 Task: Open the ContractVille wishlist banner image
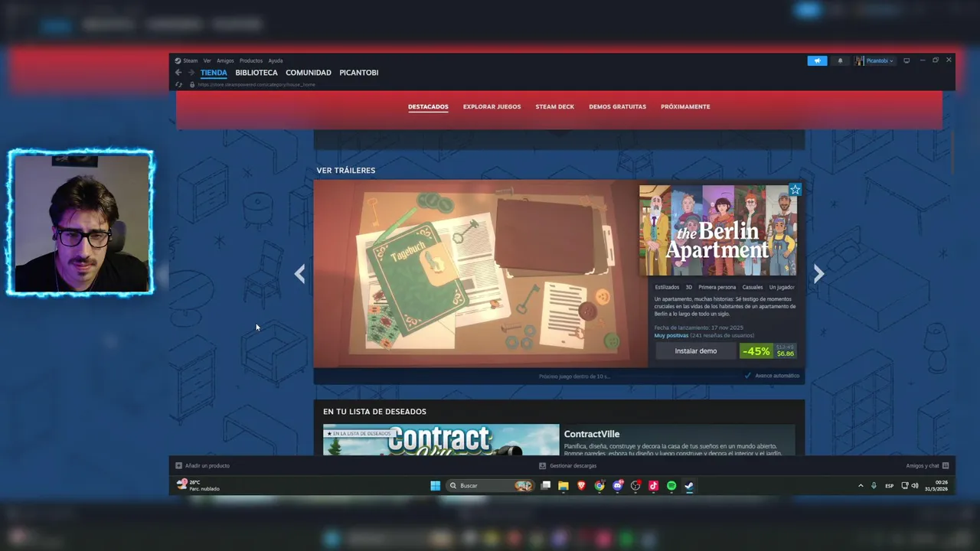click(441, 440)
